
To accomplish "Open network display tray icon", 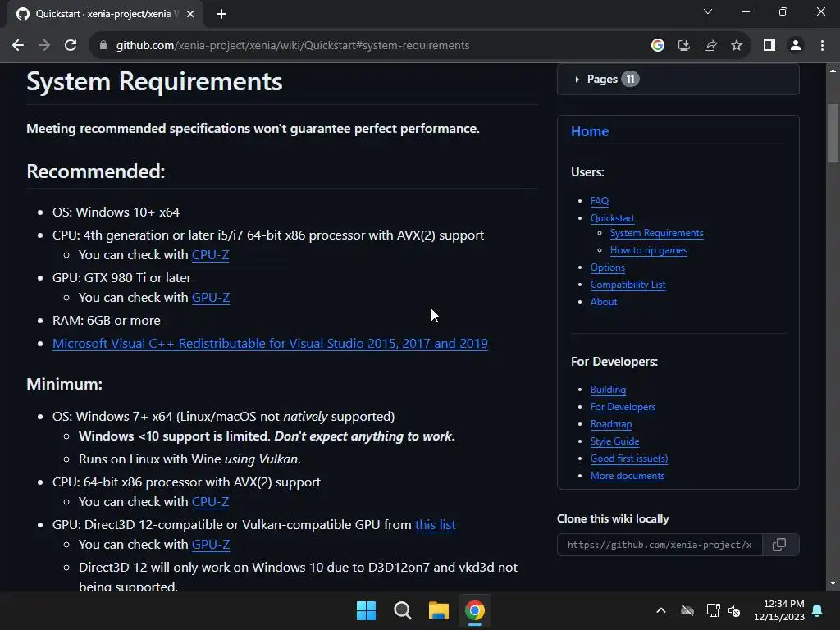I will (713, 610).
